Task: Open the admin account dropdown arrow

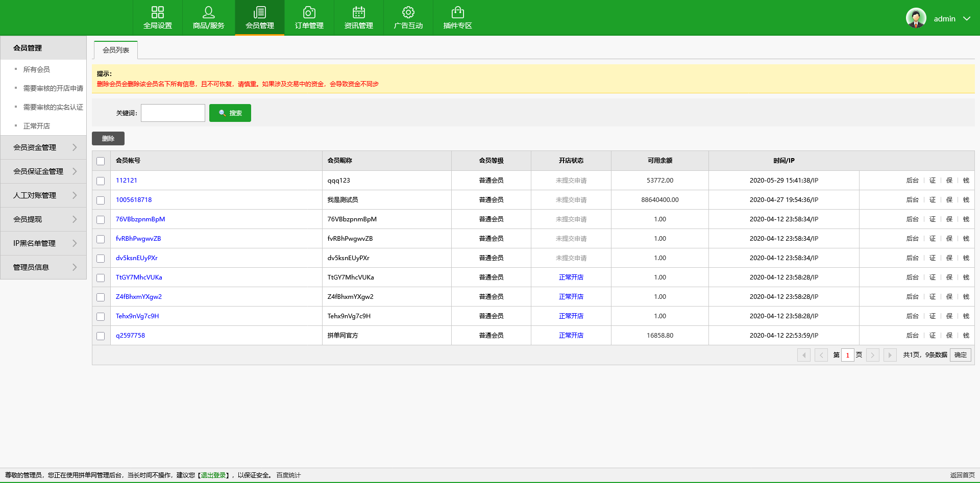Action: click(967, 18)
